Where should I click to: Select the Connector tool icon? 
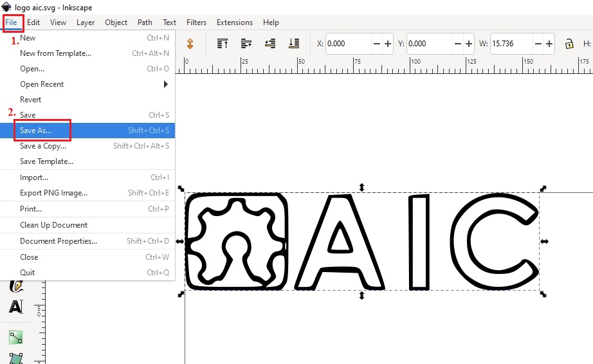15,338
